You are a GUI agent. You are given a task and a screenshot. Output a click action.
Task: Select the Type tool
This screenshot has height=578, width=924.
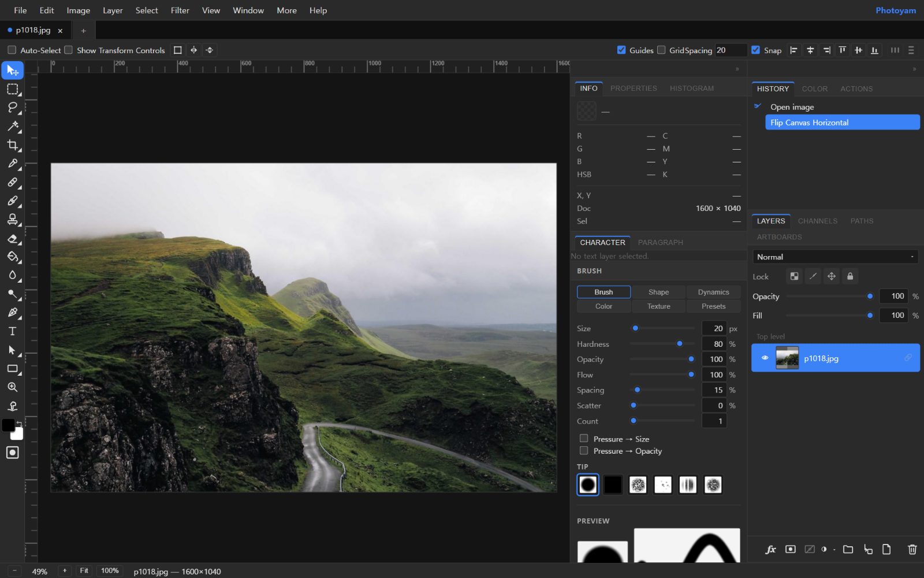(x=12, y=331)
